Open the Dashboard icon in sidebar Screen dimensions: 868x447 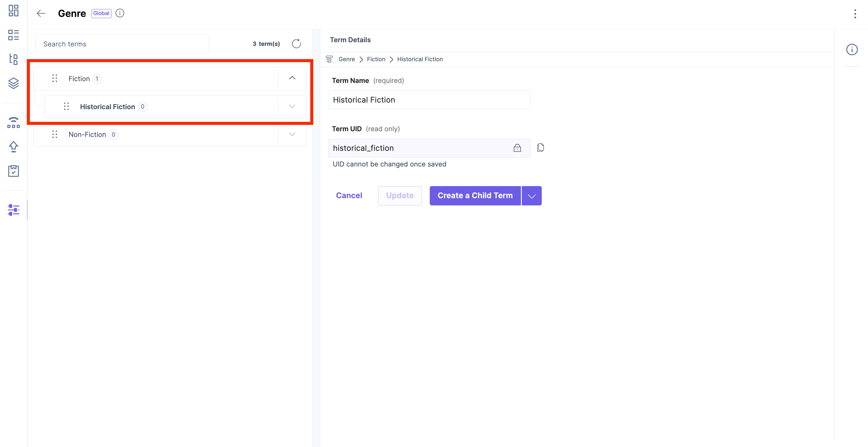click(14, 11)
